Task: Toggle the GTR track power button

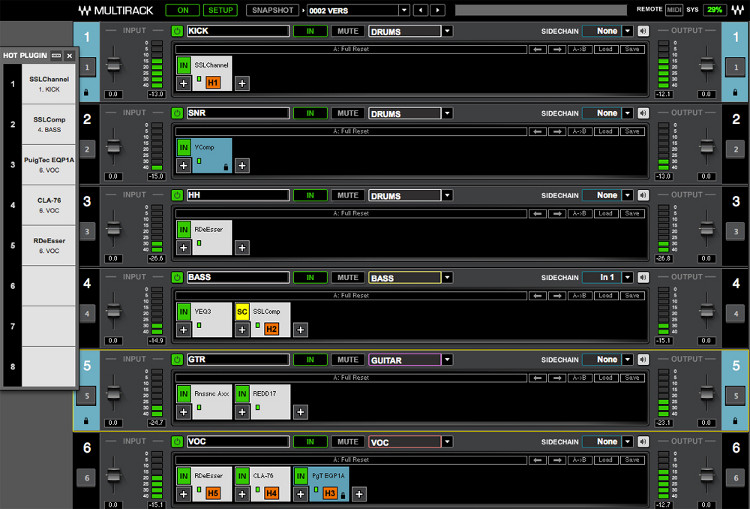Action: (177, 360)
